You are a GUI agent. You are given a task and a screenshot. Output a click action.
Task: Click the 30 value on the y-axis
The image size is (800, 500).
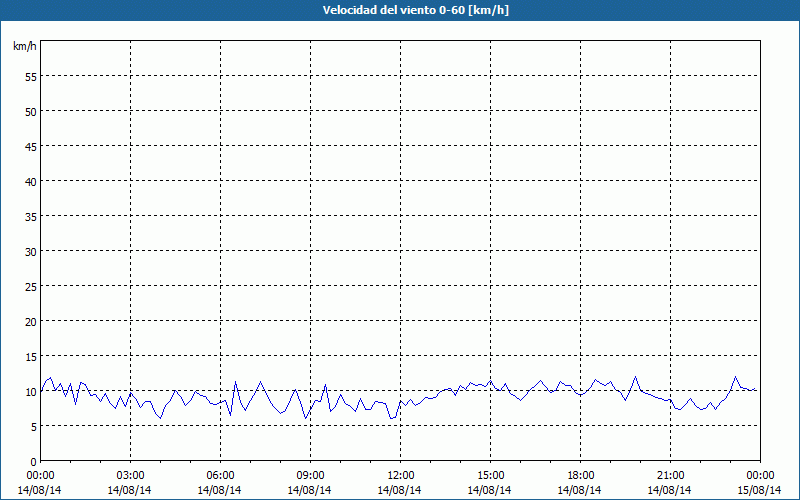31,252
